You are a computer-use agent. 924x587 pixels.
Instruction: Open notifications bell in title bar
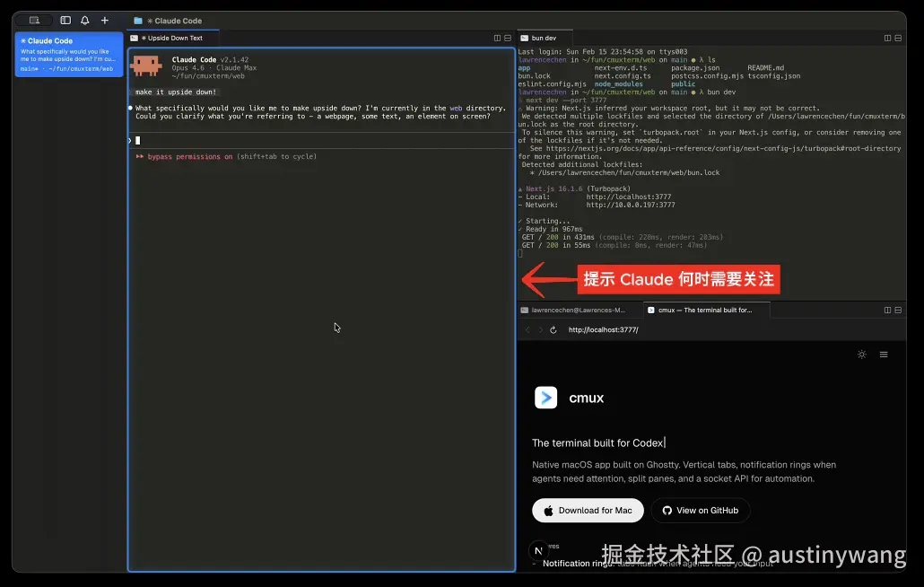(85, 20)
